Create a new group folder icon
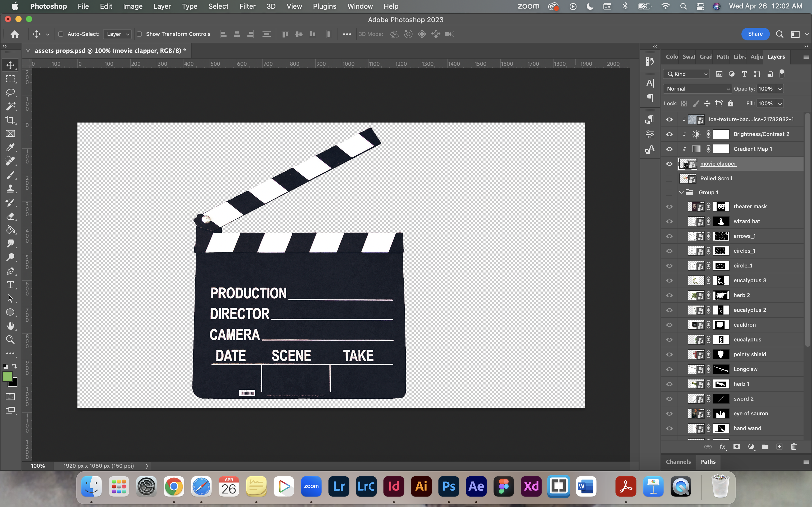Screen dimensions: 812x507 click(765, 447)
